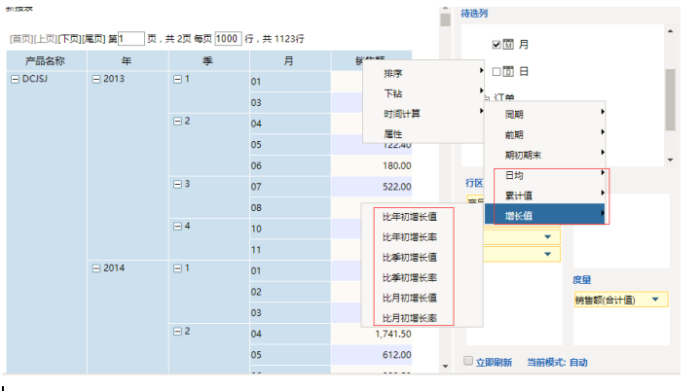698x392 pixels.
Task: Collapse quarter 1 of 2014
Action: point(177,268)
